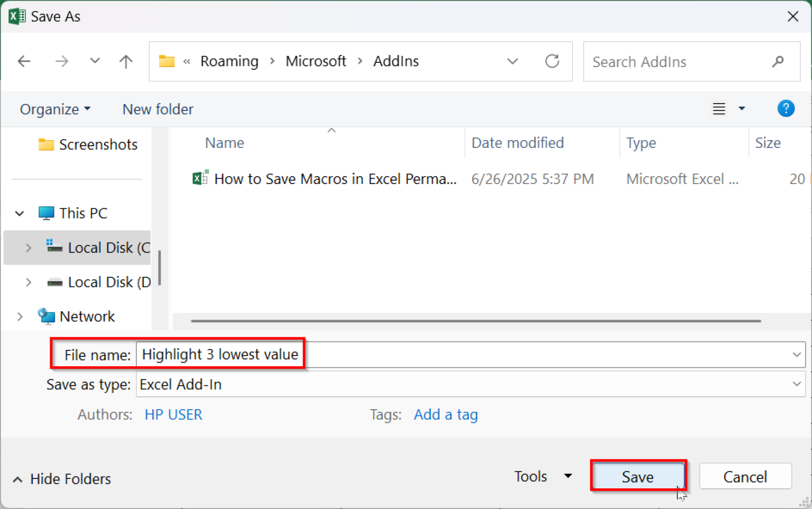Click the Save button

(638, 477)
